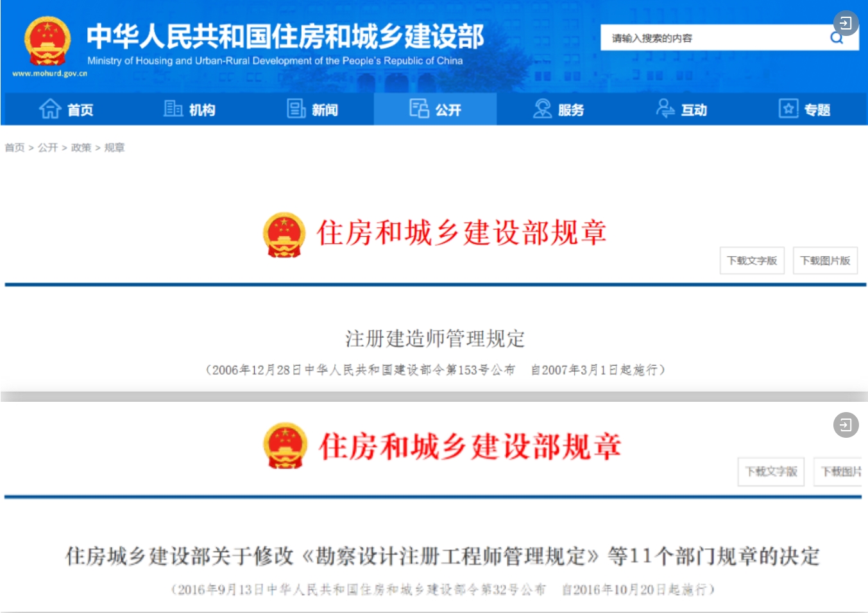Click the 注册建造师管理规定 document title
868x613 pixels.
click(435, 338)
